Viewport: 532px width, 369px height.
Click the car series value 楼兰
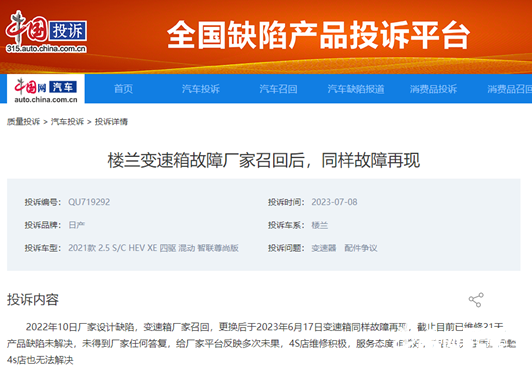tap(320, 225)
